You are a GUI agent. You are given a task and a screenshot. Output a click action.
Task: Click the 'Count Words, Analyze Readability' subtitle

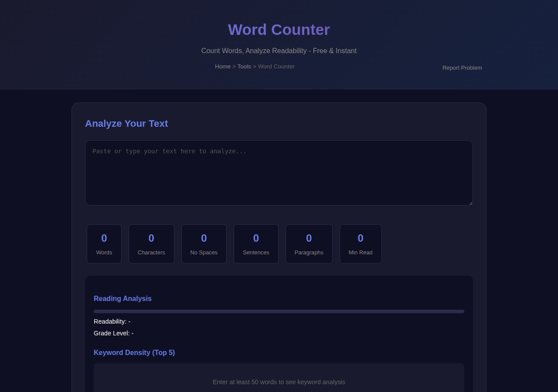coord(279,51)
